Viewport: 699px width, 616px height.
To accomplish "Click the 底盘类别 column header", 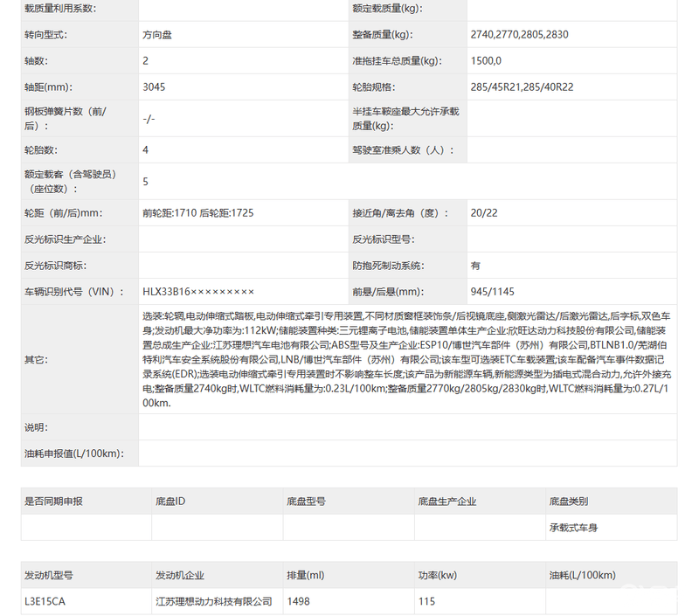I will 569,502.
